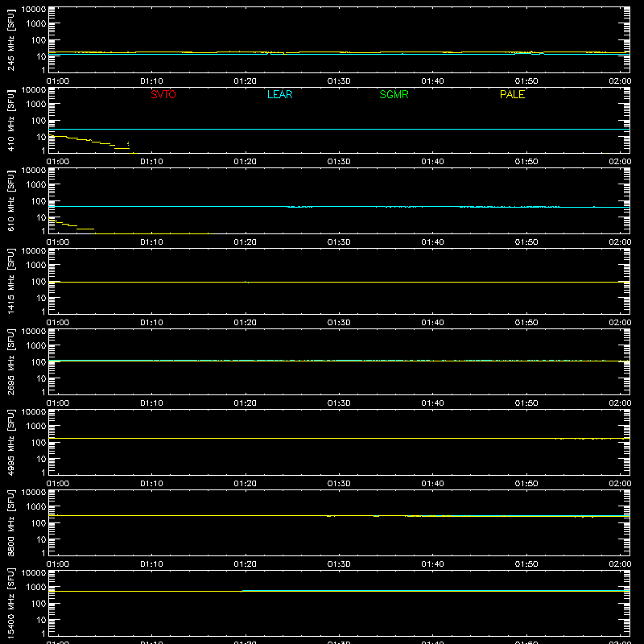Click 01:00 time label under 610 MHz plot
This screenshot has height=644, width=644.
coord(58,242)
